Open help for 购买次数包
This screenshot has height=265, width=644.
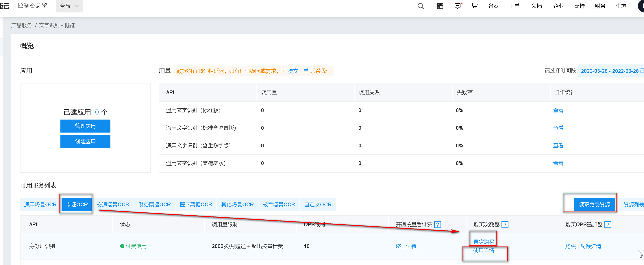click(505, 225)
